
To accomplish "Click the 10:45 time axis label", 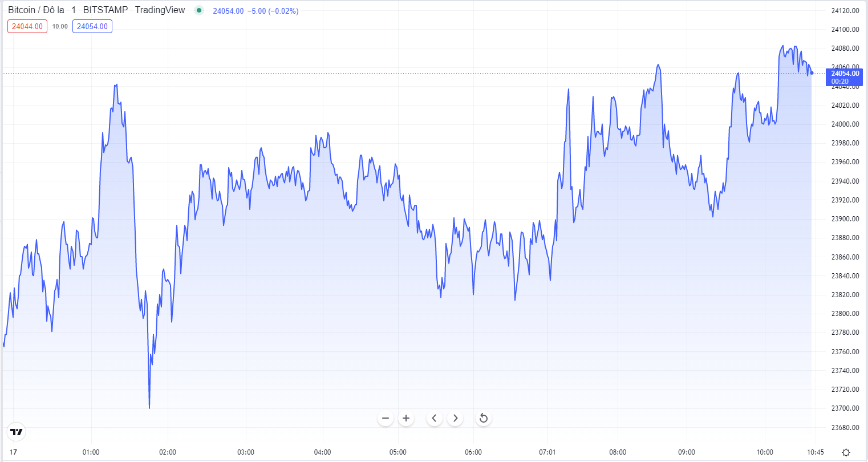I will coord(816,452).
